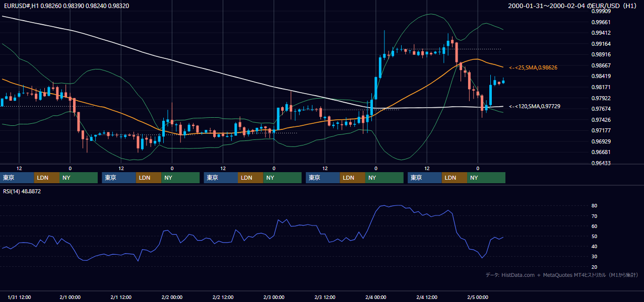Click the 25 SMA 0.98626 label
The width and height of the screenshot is (644, 302).
click(533, 67)
